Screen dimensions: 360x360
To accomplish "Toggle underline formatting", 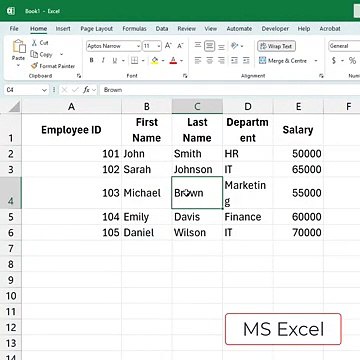I will (x=115, y=60).
